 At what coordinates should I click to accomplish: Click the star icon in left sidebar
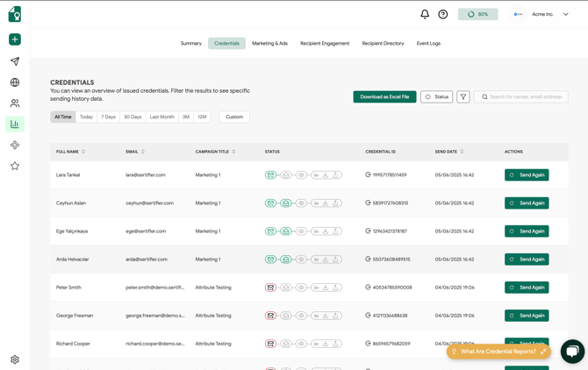15,166
